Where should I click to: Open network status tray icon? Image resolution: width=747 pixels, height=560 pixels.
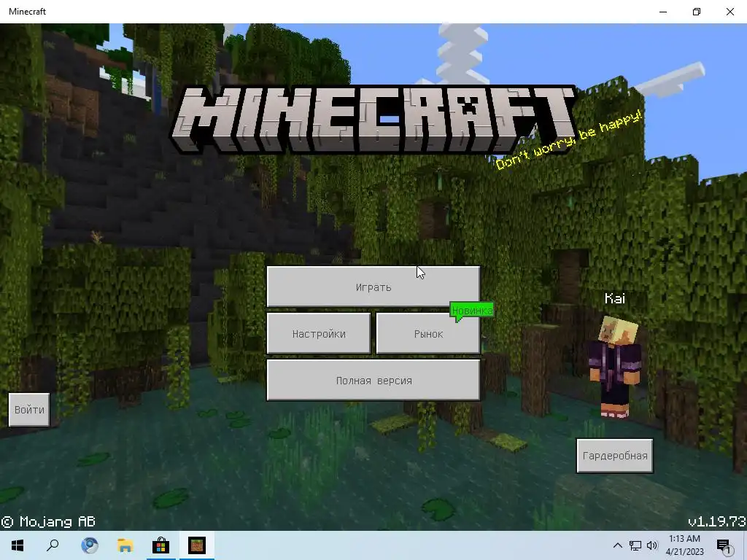(635, 545)
